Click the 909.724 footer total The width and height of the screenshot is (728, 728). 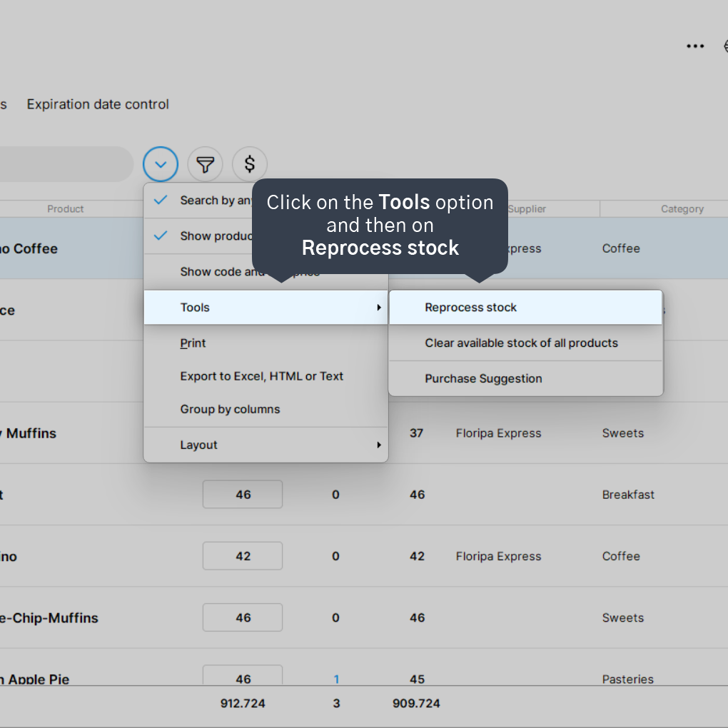click(x=416, y=704)
